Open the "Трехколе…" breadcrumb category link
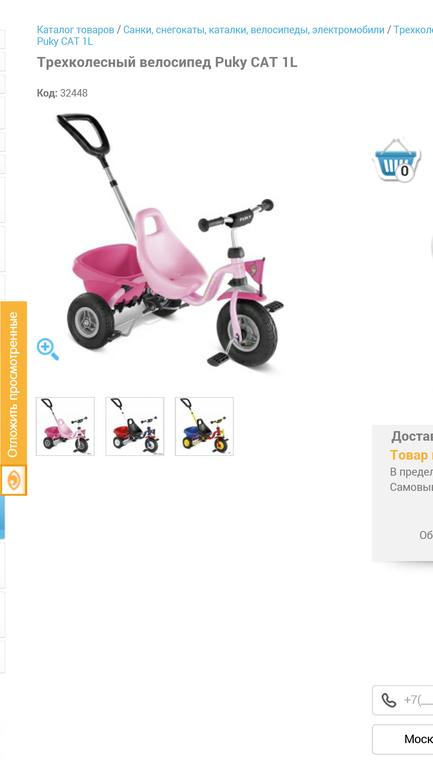The image size is (433, 770). click(413, 29)
